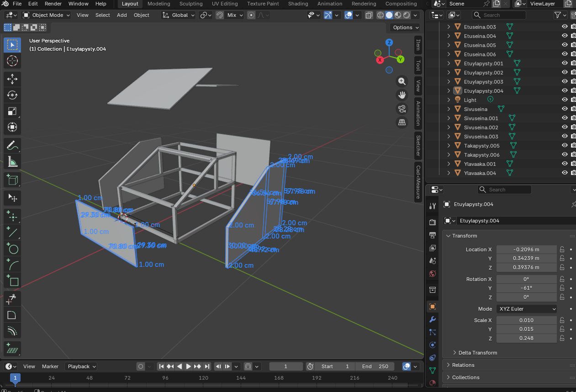Click the zoom magnifier viewport icon
Viewport: 576px width, 392px height.
pyautogui.click(x=402, y=81)
